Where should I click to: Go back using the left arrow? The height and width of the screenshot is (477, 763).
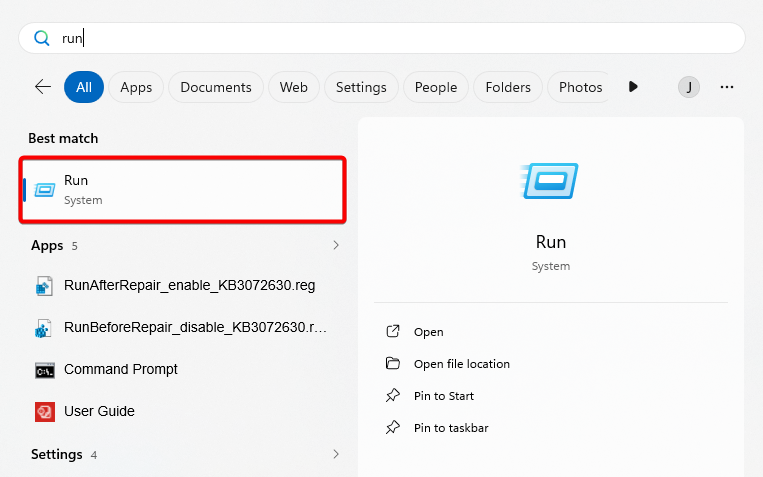pos(43,87)
